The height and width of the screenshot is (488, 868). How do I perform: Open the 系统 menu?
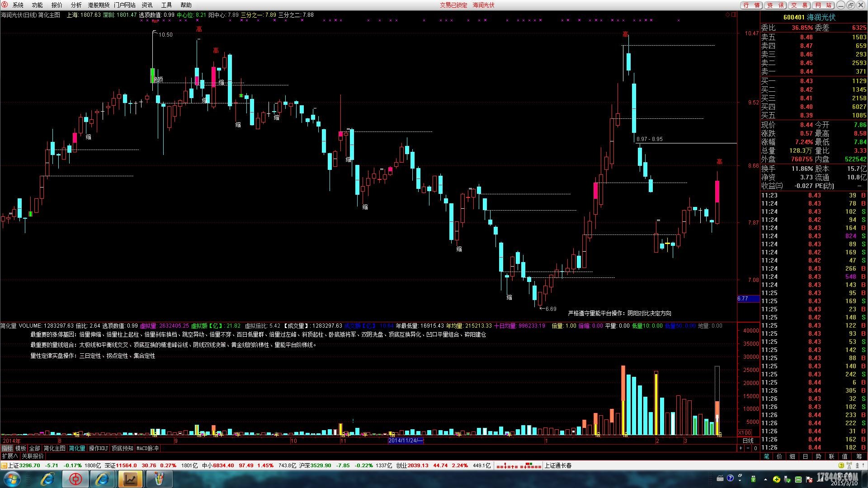pos(18,5)
